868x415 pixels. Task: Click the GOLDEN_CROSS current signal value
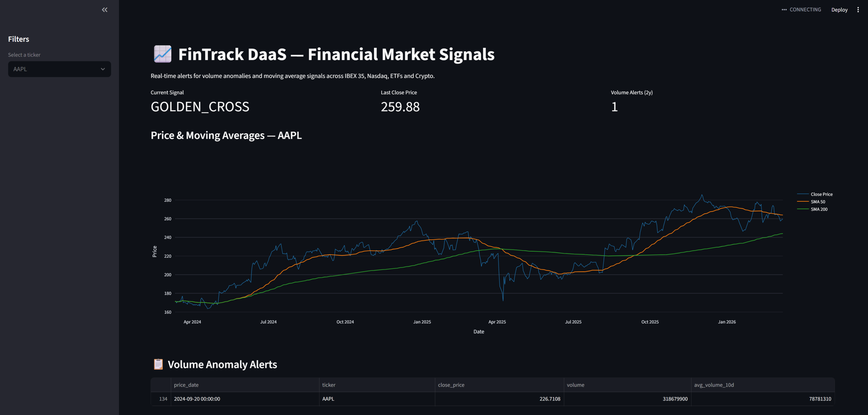(x=200, y=107)
